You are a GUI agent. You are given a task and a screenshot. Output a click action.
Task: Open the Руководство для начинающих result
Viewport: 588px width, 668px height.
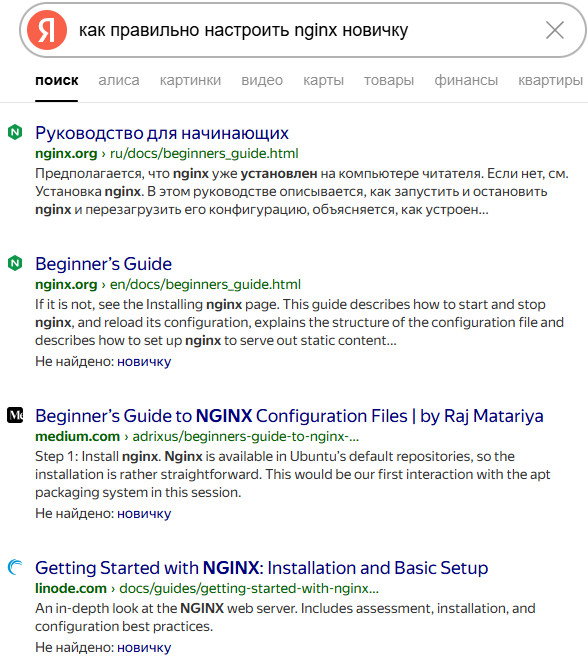162,133
